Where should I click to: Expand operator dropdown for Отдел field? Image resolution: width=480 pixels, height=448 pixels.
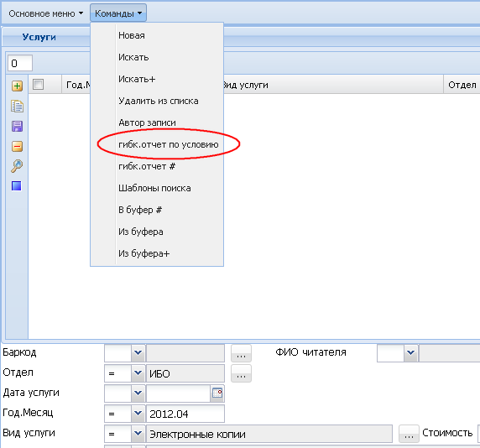click(x=138, y=373)
